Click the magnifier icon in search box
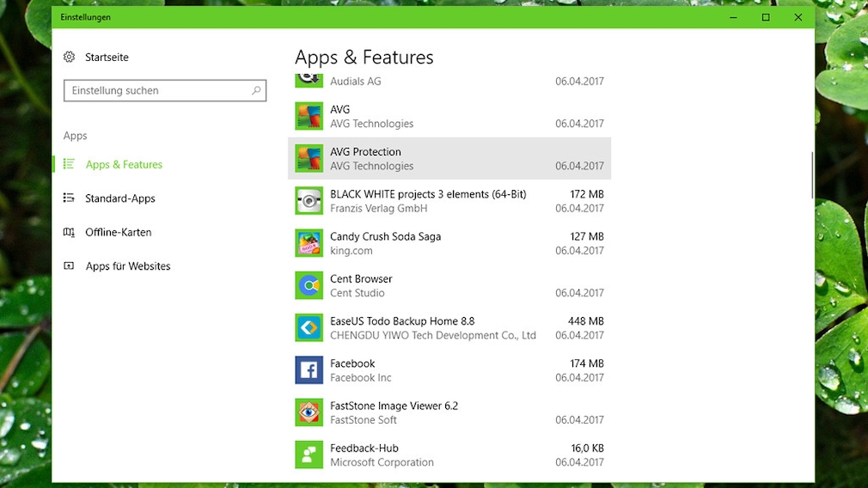The width and height of the screenshot is (868, 488). tap(256, 90)
